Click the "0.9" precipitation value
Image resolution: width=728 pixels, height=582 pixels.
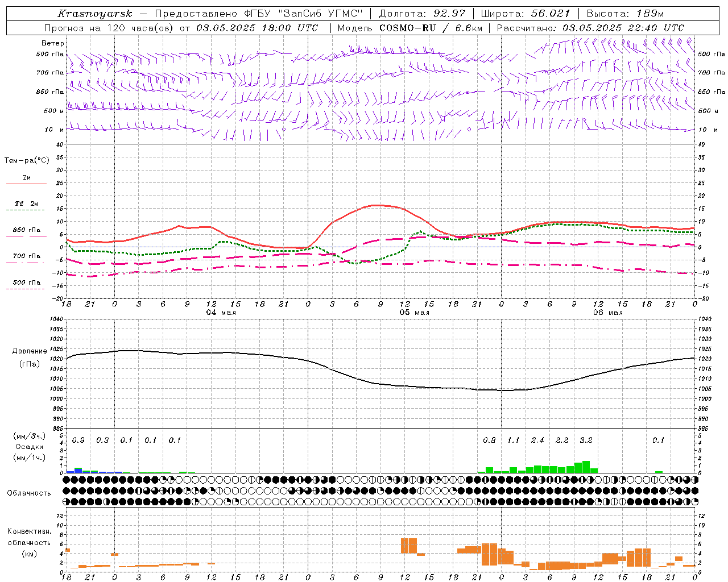click(78, 440)
